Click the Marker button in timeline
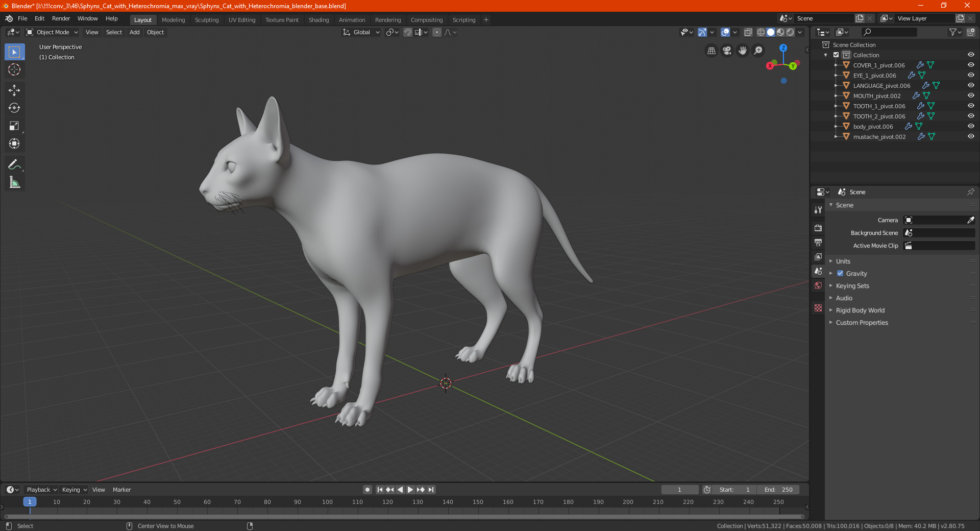The height and width of the screenshot is (531, 980). coord(121,490)
